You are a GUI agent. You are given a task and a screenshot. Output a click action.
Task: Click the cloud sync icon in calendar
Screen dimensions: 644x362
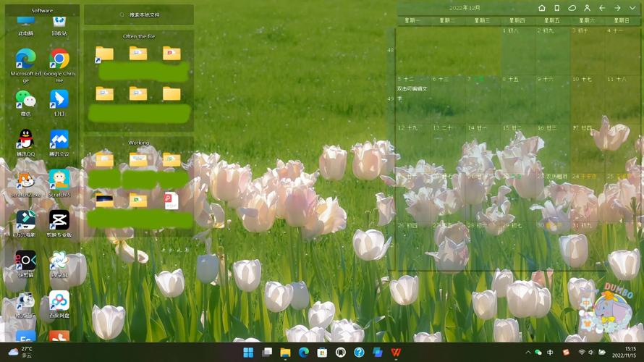tap(572, 8)
